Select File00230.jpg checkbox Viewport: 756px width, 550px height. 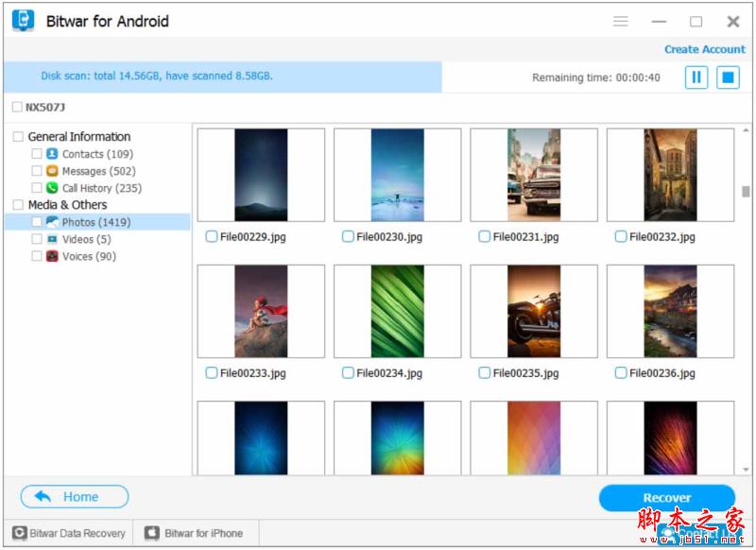click(x=348, y=236)
